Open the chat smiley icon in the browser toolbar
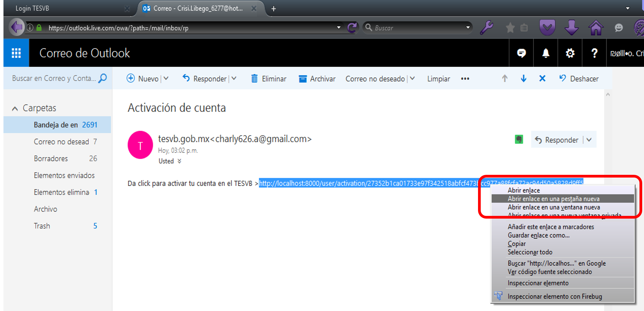Viewport: 644px width, 311px height. [619, 28]
